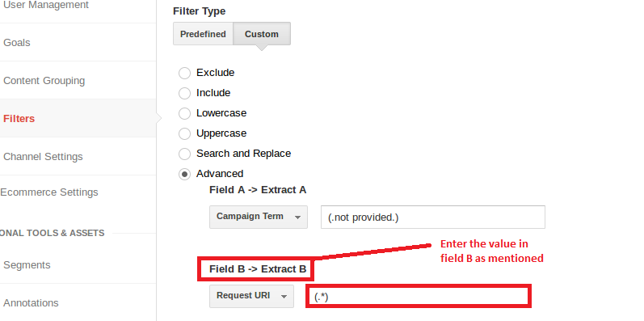Screen dimensions: 644x321
Task: Choose the Lowercase filter option
Action: [184, 113]
